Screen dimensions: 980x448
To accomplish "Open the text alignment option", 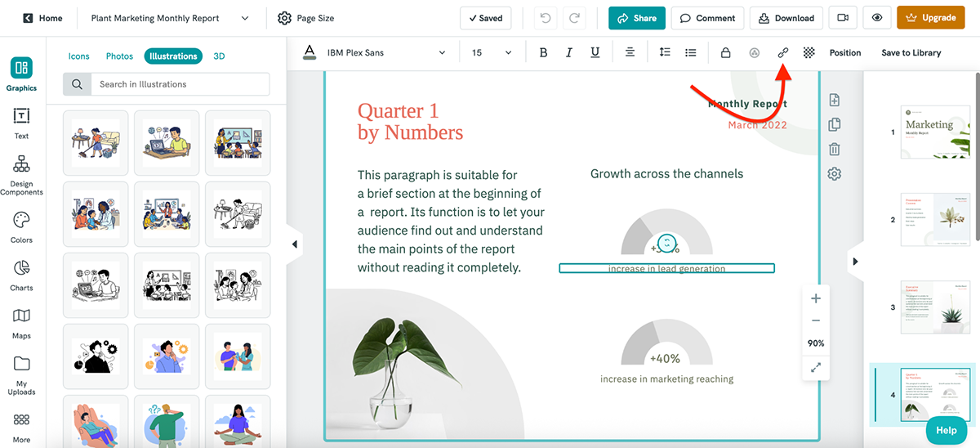I will tap(630, 52).
